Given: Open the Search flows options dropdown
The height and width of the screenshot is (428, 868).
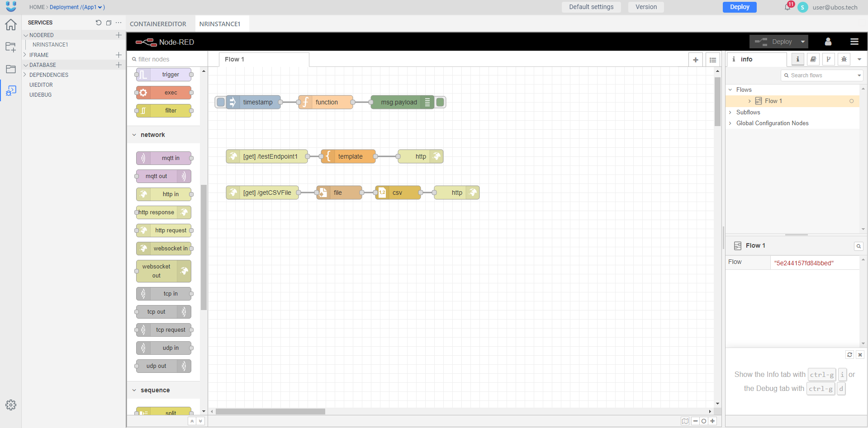Looking at the screenshot, I should click(859, 75).
